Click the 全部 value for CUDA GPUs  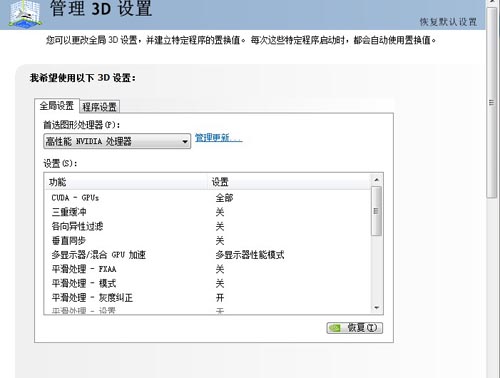tap(224, 198)
